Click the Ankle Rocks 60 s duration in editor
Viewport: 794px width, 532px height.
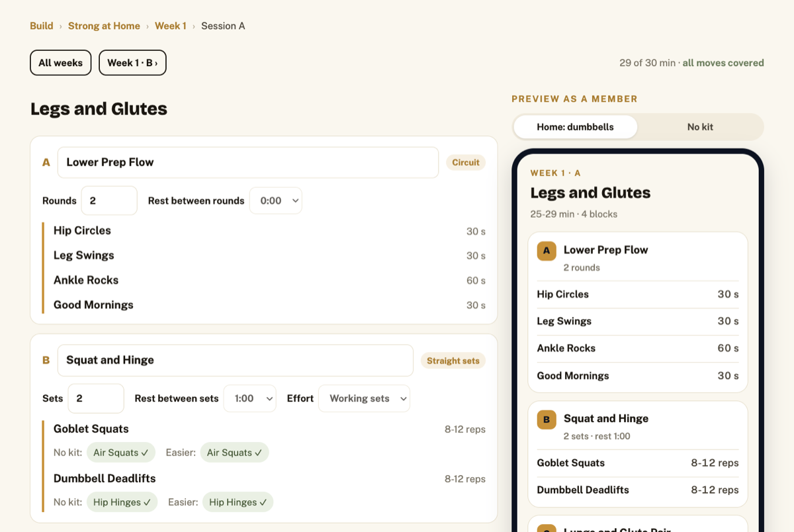(x=476, y=281)
